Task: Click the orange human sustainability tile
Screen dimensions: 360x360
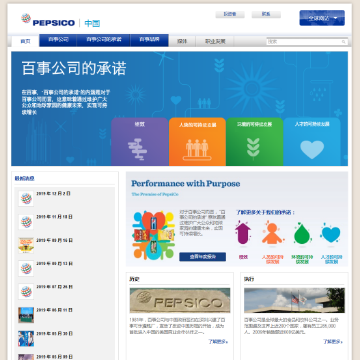Action: pyautogui.click(x=197, y=142)
